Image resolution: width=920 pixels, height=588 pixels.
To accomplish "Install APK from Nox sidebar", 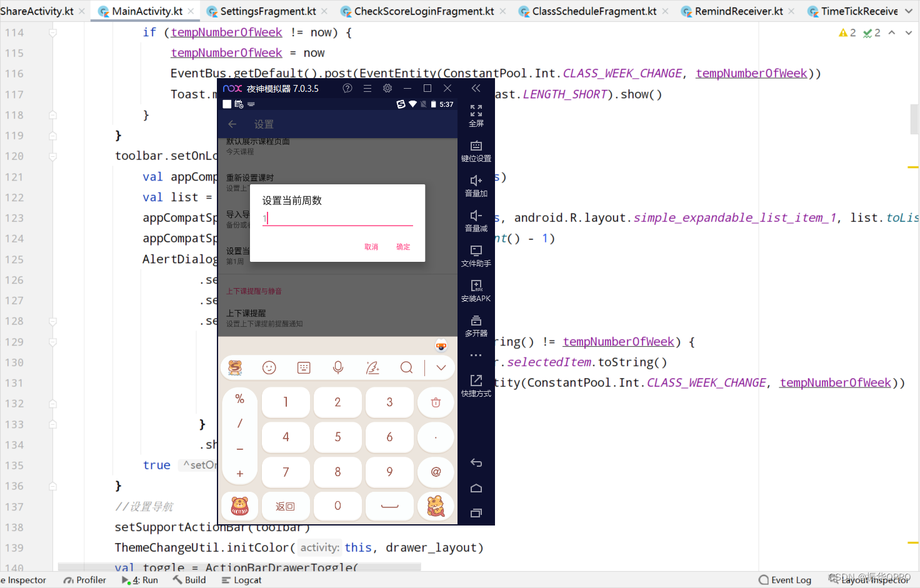I will point(476,291).
